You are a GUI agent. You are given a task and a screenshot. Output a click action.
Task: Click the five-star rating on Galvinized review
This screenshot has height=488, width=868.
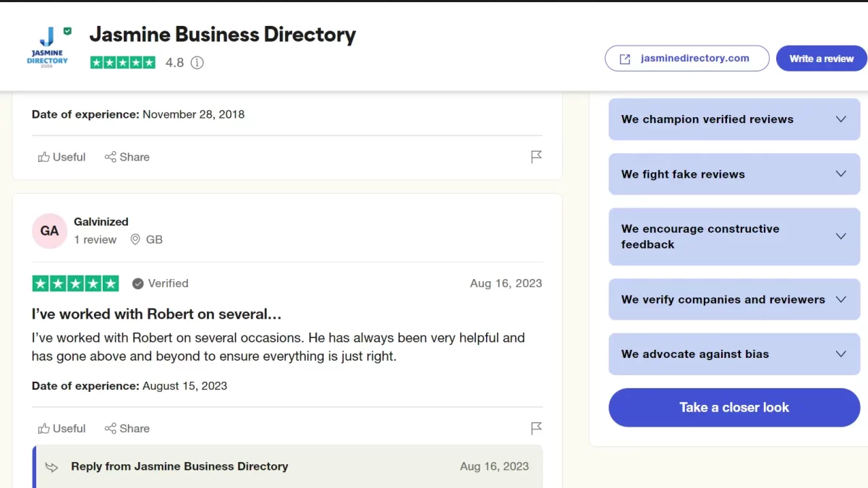75,284
